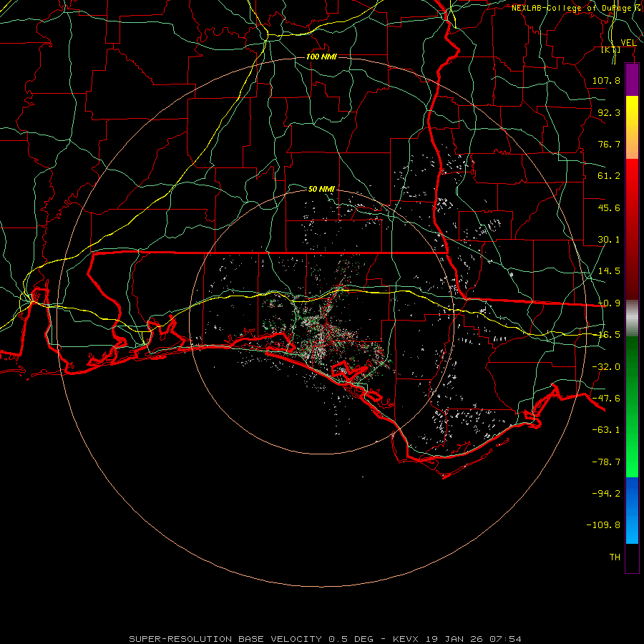Select the 92.3 legend value
This screenshot has height=644, width=644.
[609, 112]
